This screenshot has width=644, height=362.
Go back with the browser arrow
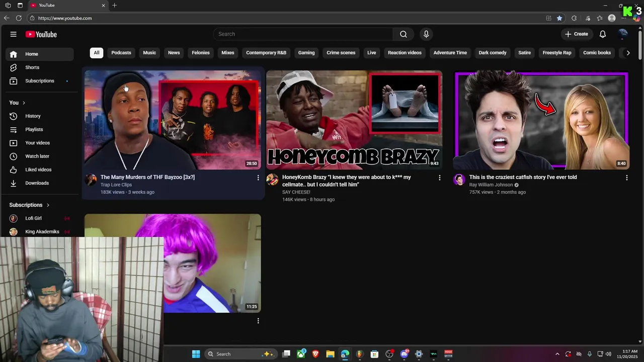pyautogui.click(x=7, y=18)
